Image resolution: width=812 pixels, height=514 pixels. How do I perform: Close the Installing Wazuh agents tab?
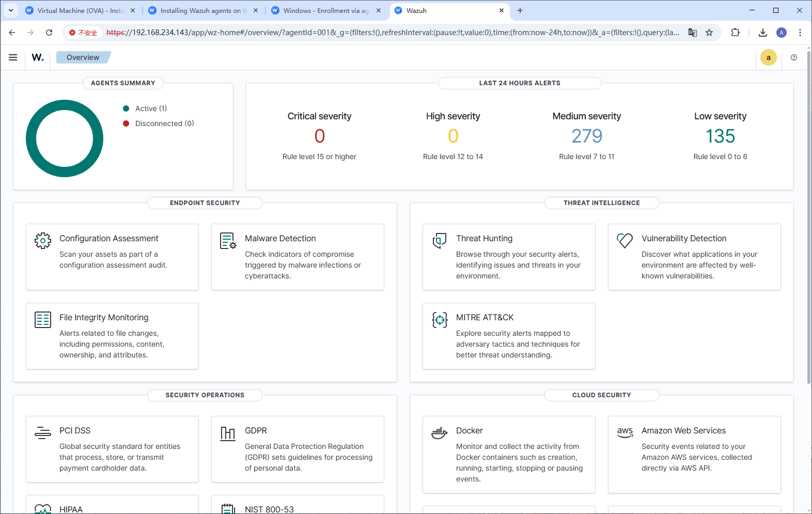256,10
